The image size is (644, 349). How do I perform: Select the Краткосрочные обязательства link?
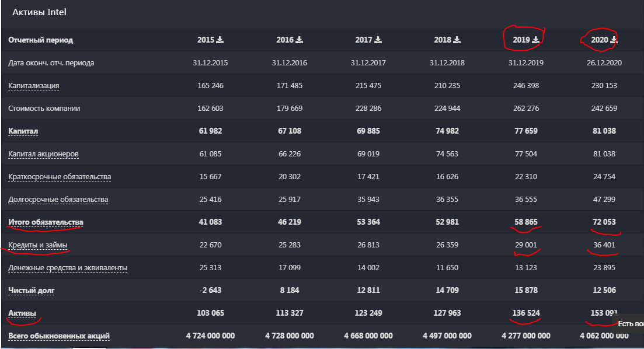(60, 177)
